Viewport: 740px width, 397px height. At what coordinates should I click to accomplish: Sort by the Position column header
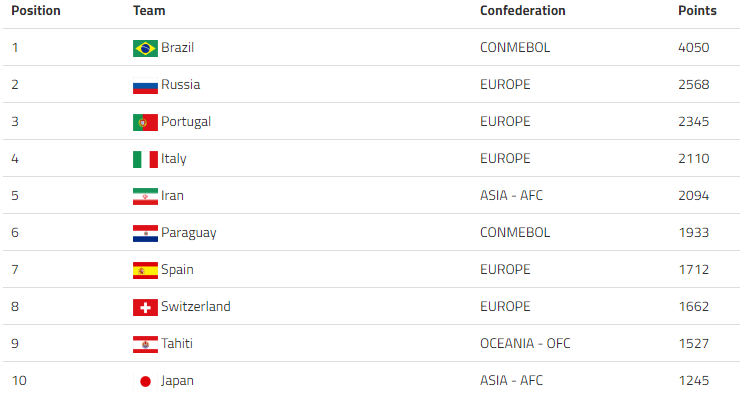coord(36,10)
